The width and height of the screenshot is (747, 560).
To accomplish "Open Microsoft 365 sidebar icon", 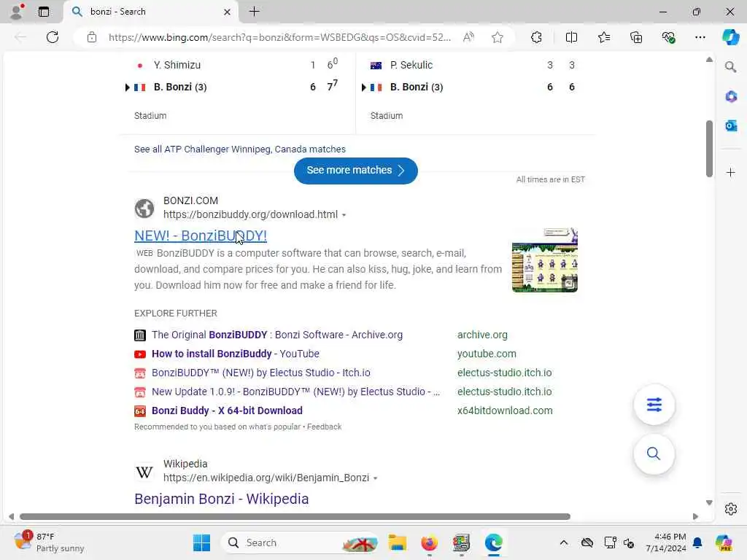I will [x=731, y=97].
